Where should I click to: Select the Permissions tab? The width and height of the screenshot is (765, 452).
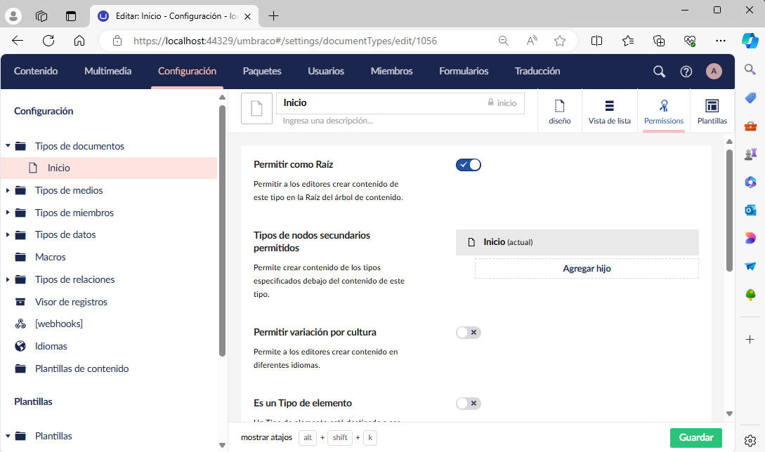(x=664, y=111)
